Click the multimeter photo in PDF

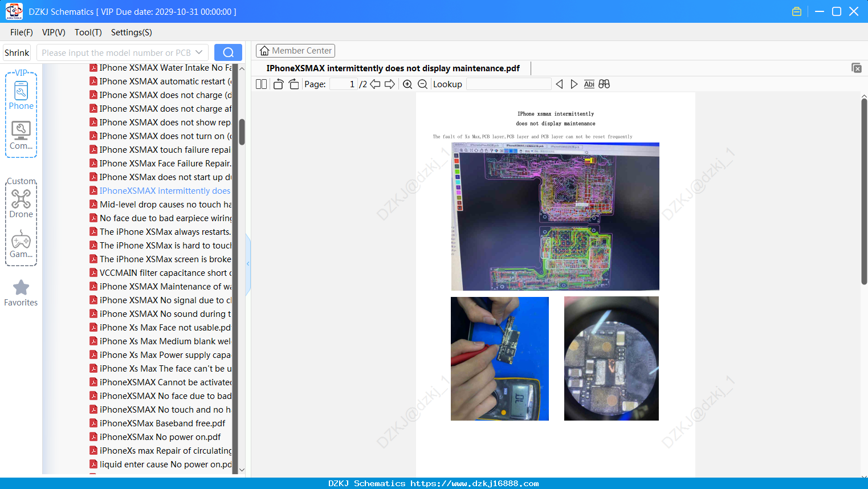tap(500, 358)
